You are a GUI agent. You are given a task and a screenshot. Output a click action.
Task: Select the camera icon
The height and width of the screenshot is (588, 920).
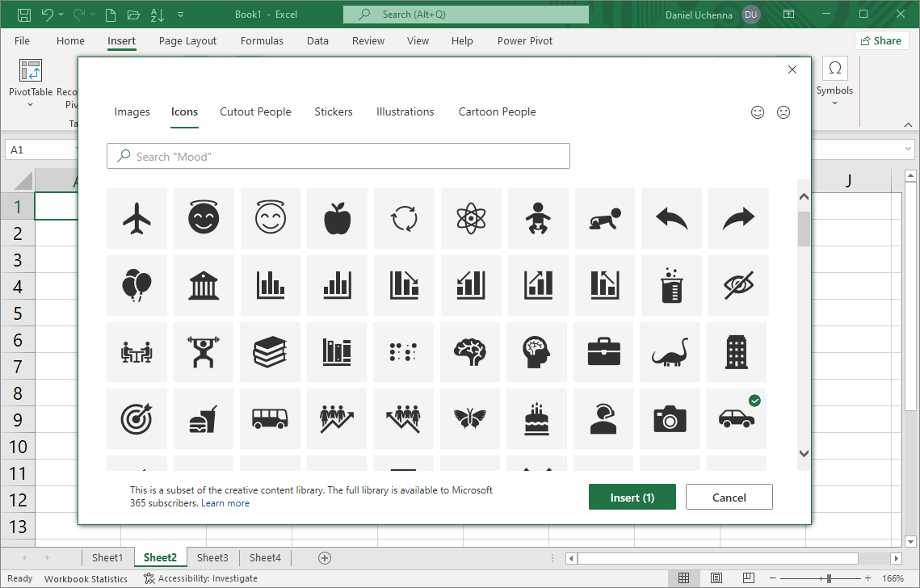pos(670,418)
